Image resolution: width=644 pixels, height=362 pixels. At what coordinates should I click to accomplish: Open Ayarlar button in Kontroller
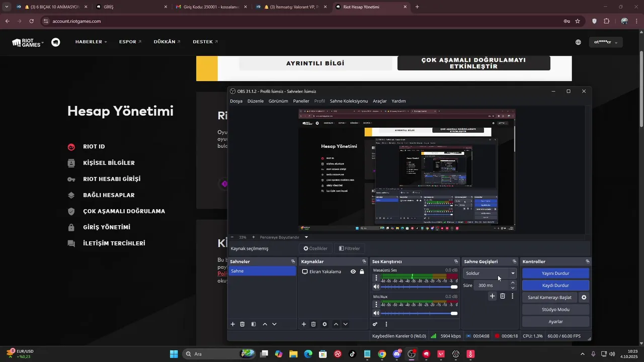(x=555, y=322)
